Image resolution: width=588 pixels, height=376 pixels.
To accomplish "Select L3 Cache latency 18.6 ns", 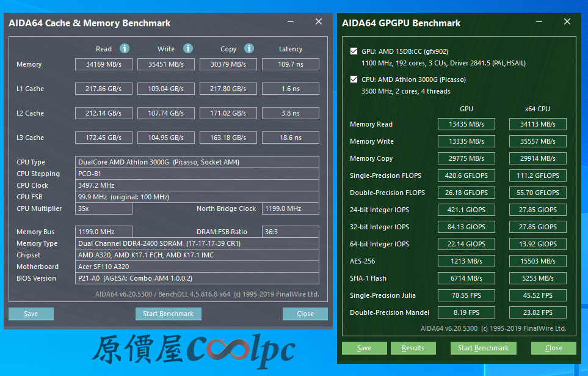I will 291,138.
